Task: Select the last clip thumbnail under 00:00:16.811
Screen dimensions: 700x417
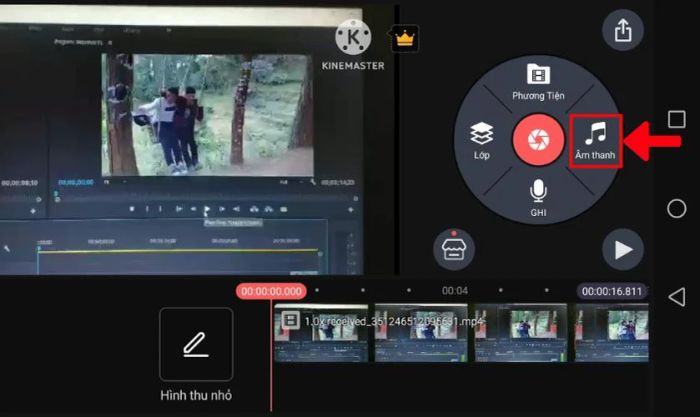Action: tap(613, 333)
